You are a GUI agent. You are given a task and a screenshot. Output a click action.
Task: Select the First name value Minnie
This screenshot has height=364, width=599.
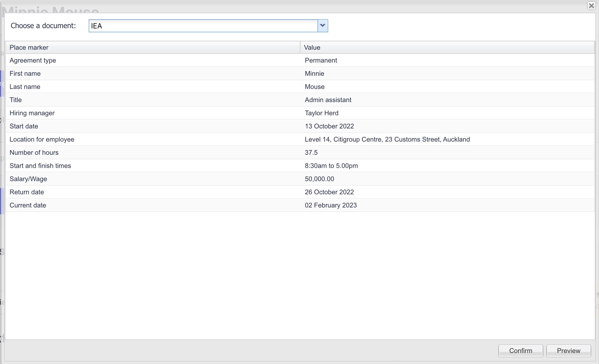click(x=314, y=74)
